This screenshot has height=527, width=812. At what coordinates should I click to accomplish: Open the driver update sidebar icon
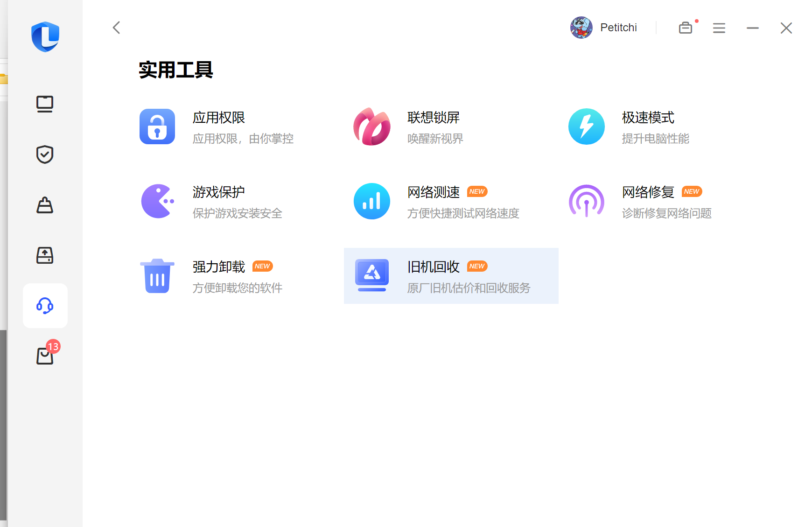(x=45, y=255)
